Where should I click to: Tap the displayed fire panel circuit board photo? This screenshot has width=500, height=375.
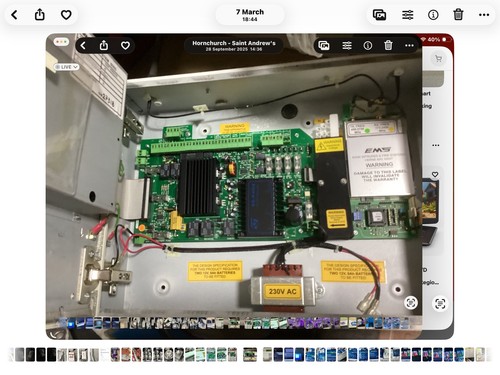[x=250, y=186]
